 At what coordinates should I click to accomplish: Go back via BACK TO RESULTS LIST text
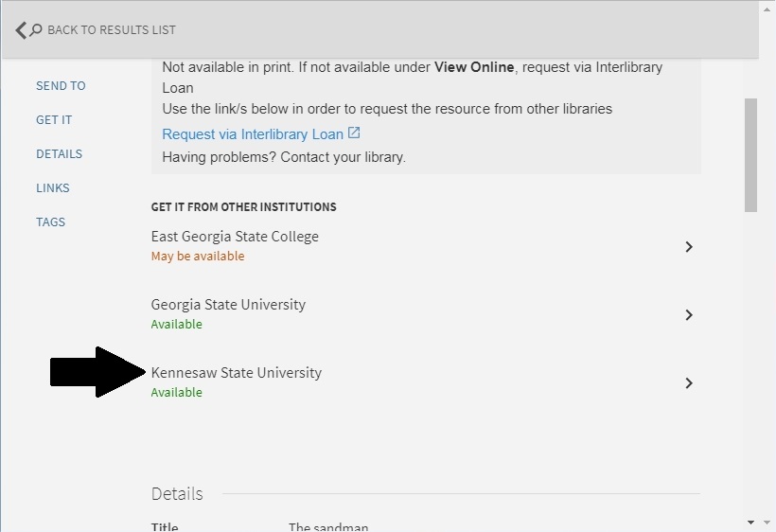coord(111,30)
